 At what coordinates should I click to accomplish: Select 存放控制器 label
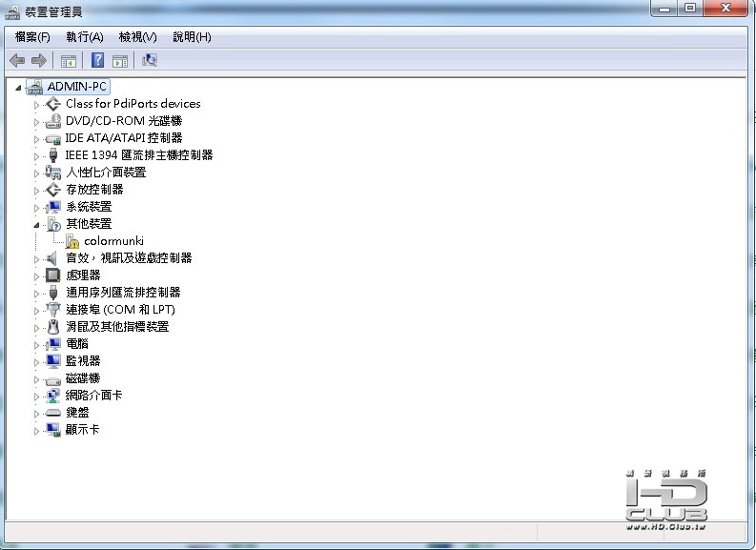94,190
